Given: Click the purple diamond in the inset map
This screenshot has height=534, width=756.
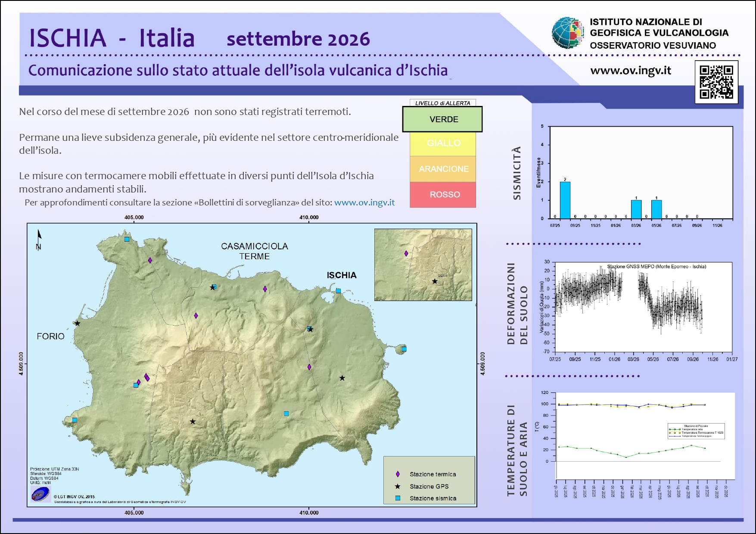Looking at the screenshot, I should point(406,254).
